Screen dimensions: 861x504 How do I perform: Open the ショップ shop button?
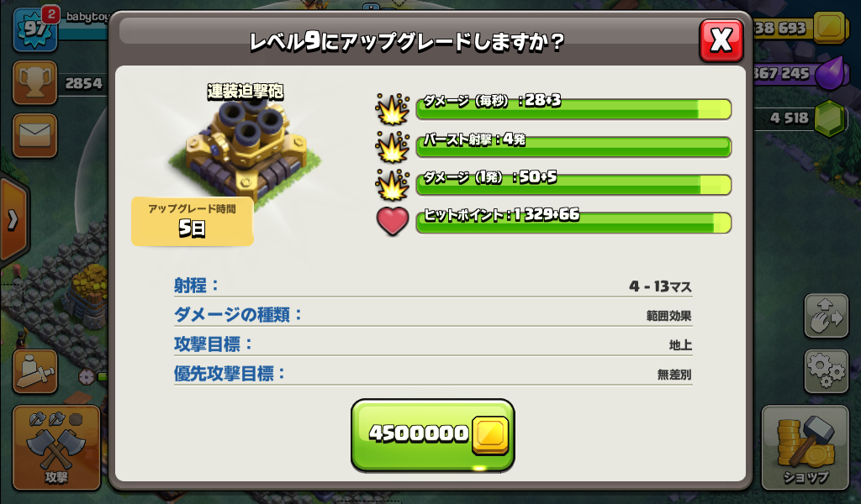[x=805, y=447]
